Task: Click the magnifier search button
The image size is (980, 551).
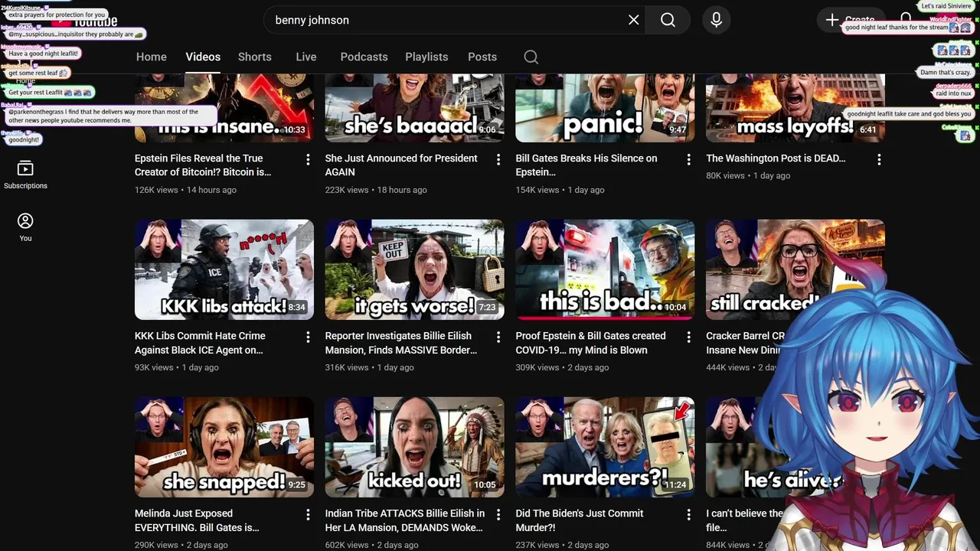Action: pyautogui.click(x=668, y=20)
